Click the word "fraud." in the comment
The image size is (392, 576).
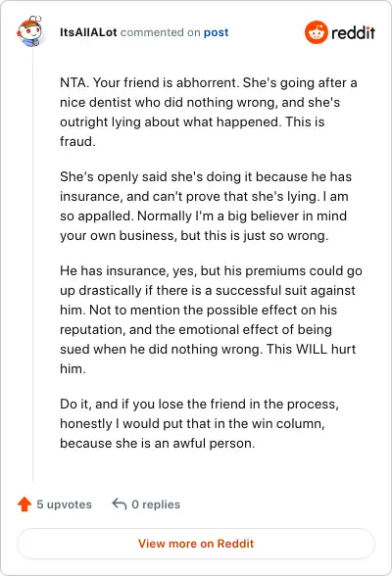pos(77,141)
